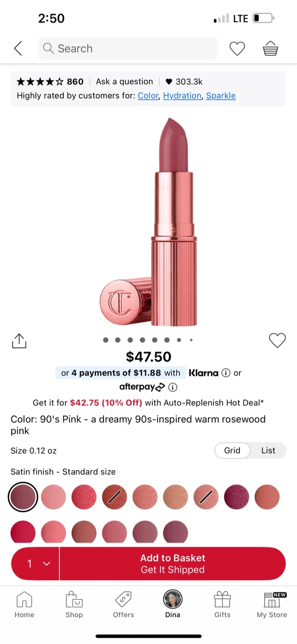Tap Ask a question link
Screen dimensions: 297x644
click(x=124, y=81)
